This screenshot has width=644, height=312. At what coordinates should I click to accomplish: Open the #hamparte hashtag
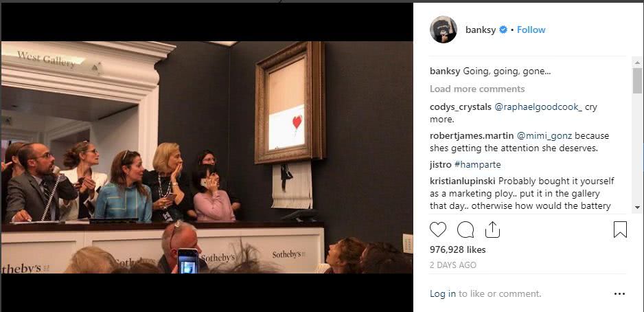point(478,164)
